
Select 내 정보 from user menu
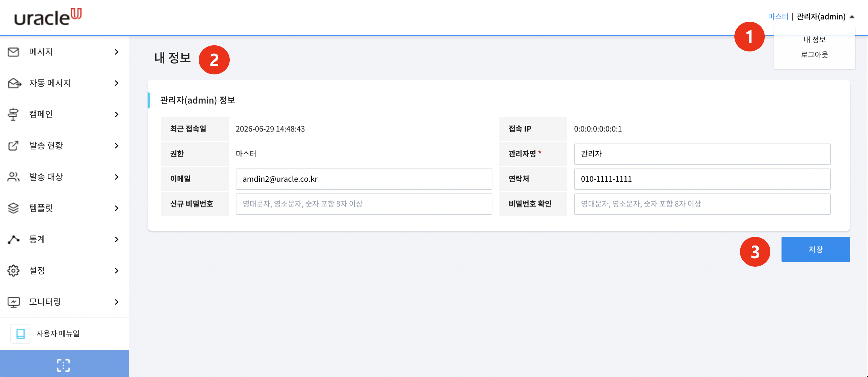pos(814,39)
